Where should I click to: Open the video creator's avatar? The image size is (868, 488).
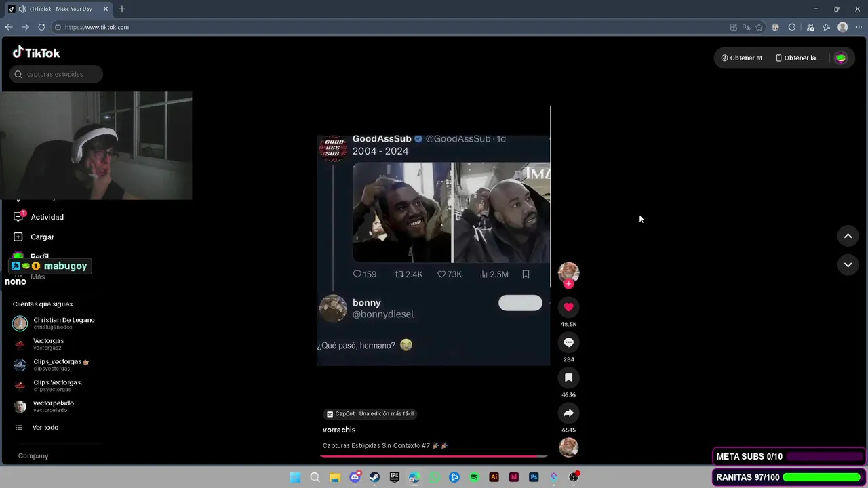568,272
